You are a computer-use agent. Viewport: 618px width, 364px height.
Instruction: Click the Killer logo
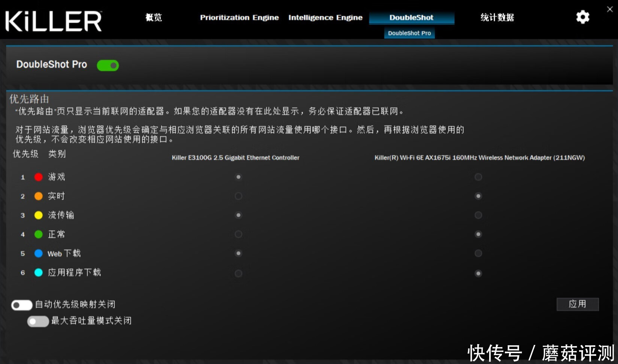click(x=54, y=21)
